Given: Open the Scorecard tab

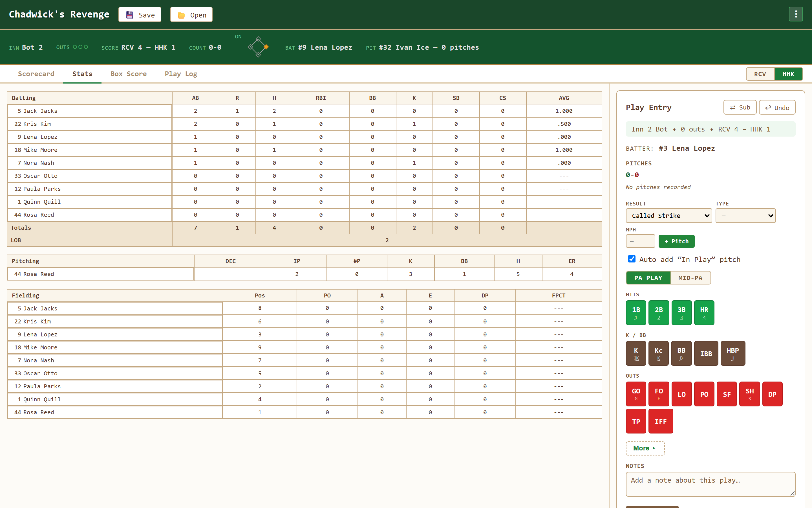Looking at the screenshot, I should (36, 74).
